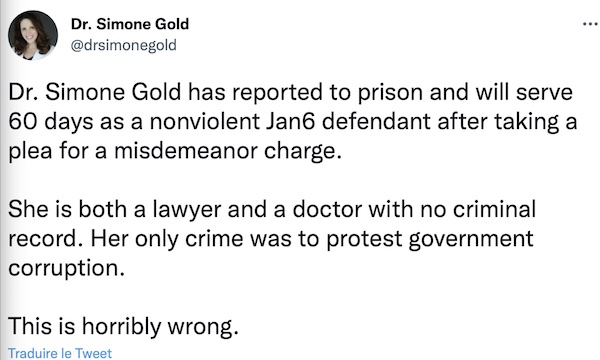Click the word "corruption." in the tweet
This screenshot has height=360, width=600.
click(x=67, y=269)
